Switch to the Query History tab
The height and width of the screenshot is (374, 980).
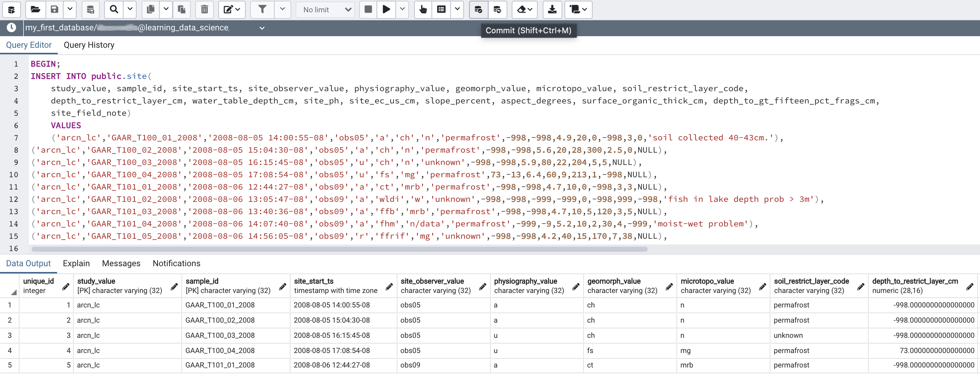point(89,45)
